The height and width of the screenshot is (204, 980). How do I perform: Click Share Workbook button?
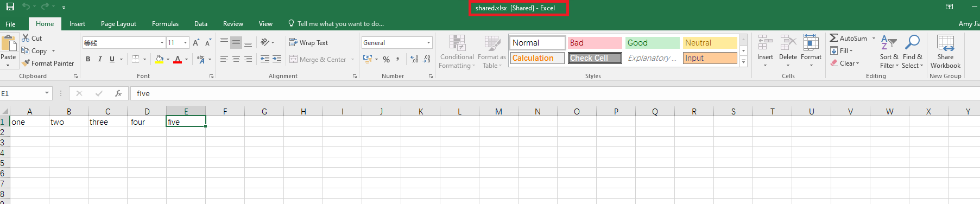(x=945, y=52)
